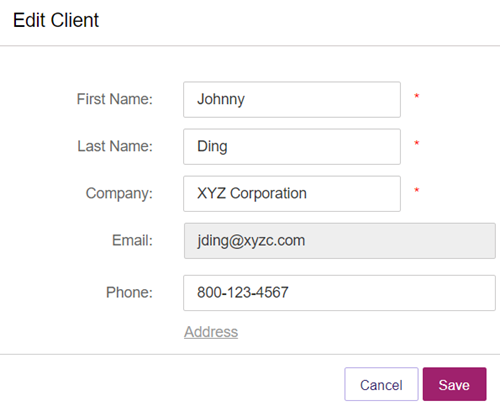Click the Email label text
Screen dimensions: 500x406
[132, 240]
